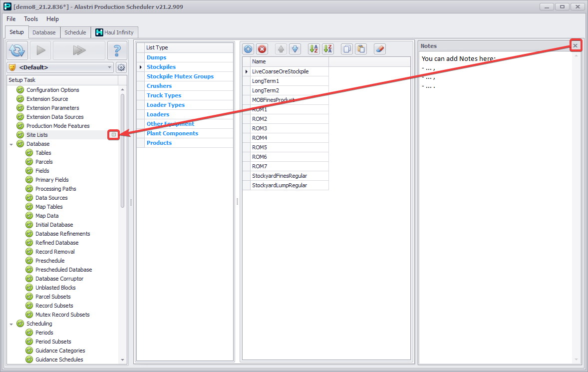Screen dimensions: 588x372
Task: Open Configuration Options setup task
Action: (53, 90)
